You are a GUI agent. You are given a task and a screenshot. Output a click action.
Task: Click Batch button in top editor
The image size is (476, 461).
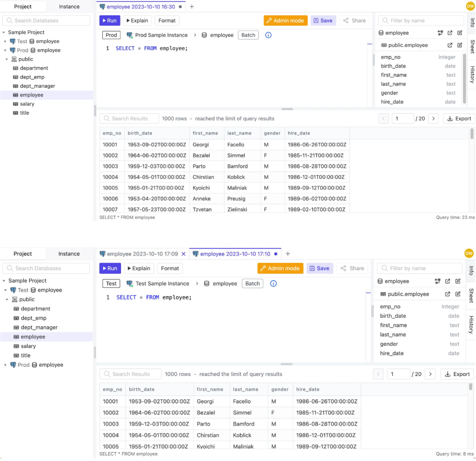pyautogui.click(x=248, y=35)
